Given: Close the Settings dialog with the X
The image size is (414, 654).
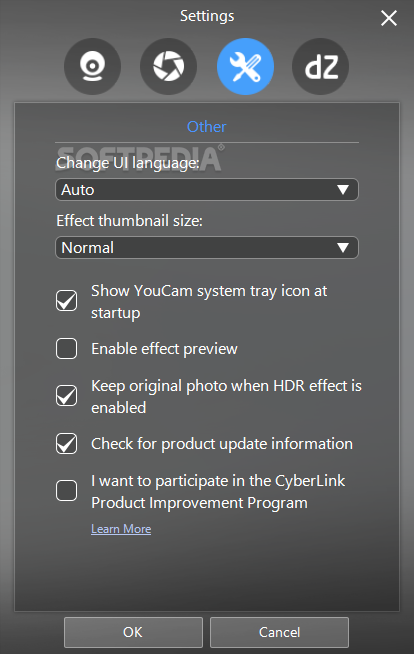Looking at the screenshot, I should pyautogui.click(x=389, y=18).
